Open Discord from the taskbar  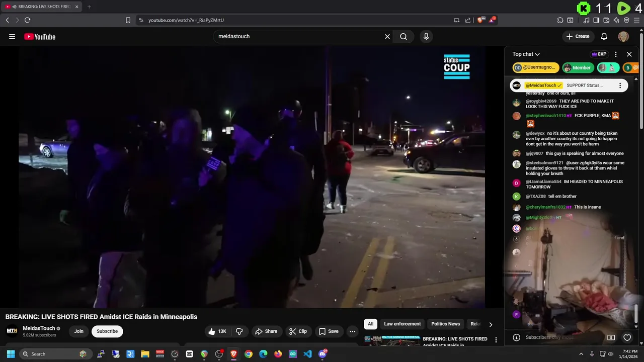coord(323,354)
